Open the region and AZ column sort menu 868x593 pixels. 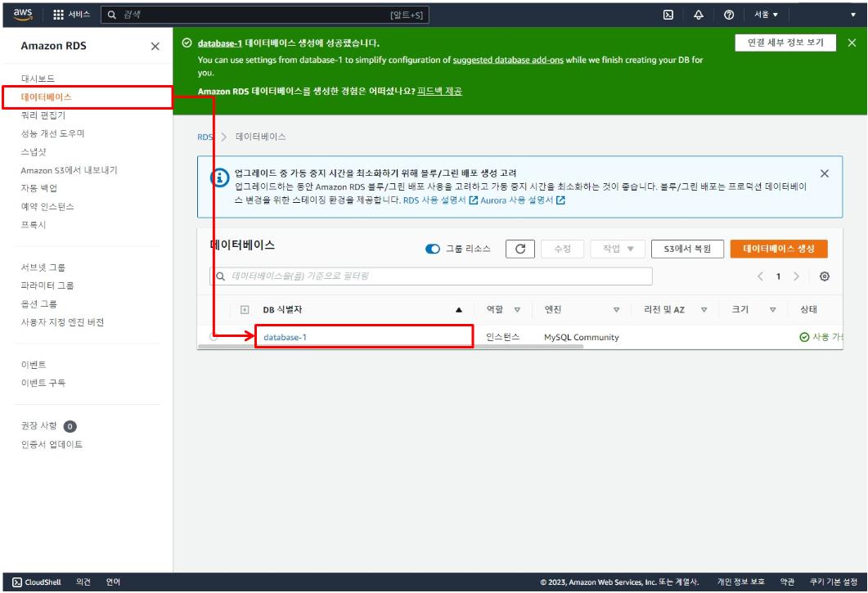704,310
